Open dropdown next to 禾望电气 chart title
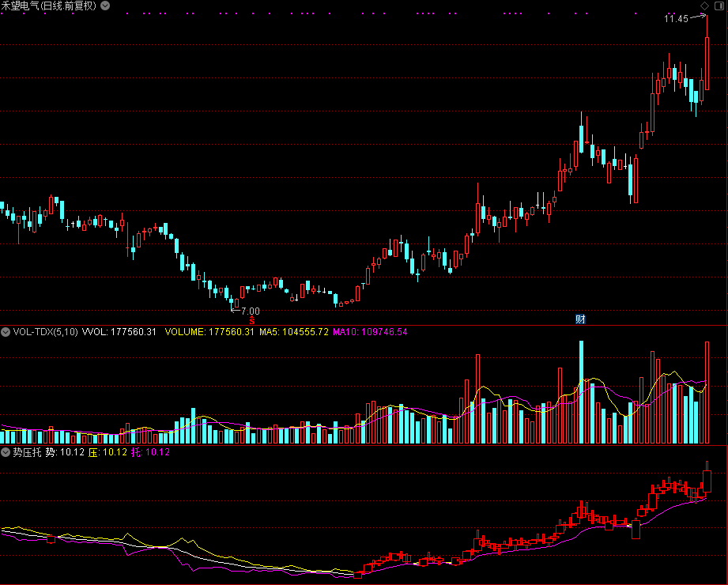This screenshot has width=728, height=585. pos(105,6)
